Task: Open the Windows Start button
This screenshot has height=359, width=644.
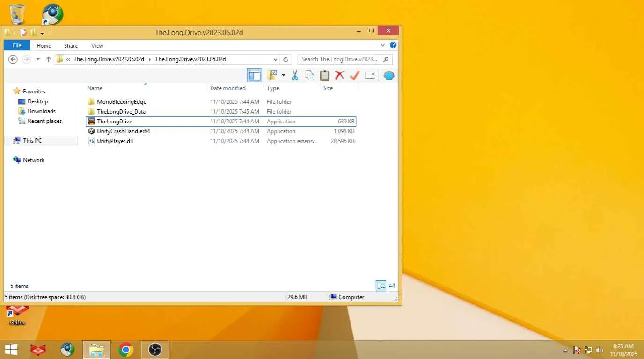Action: (11, 349)
